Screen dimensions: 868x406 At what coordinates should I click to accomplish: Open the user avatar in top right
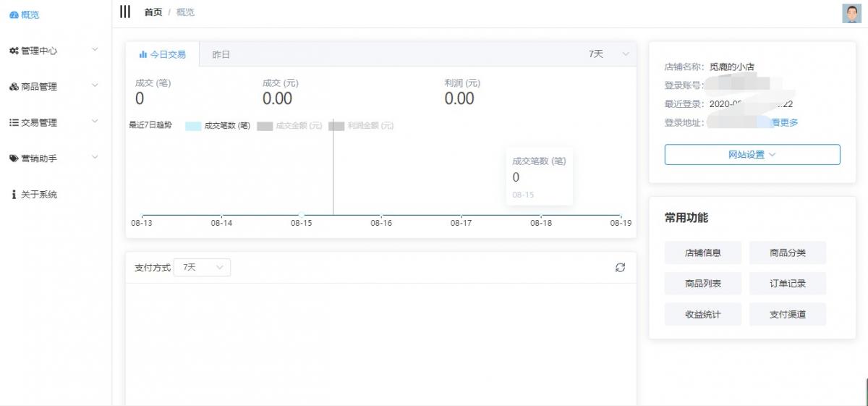click(851, 13)
